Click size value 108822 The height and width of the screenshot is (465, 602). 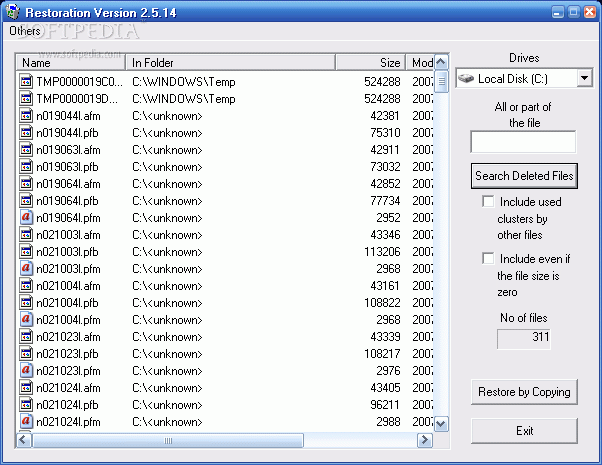[x=382, y=303]
